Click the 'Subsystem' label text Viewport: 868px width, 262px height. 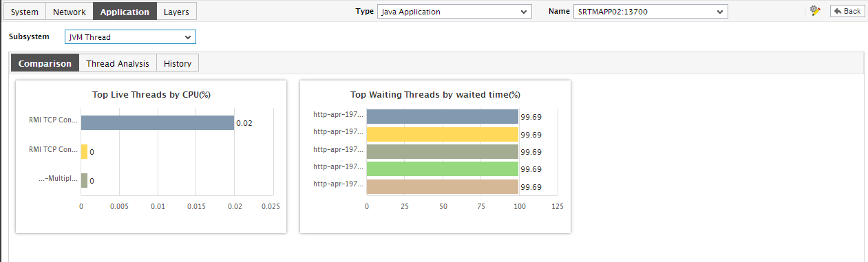[29, 36]
